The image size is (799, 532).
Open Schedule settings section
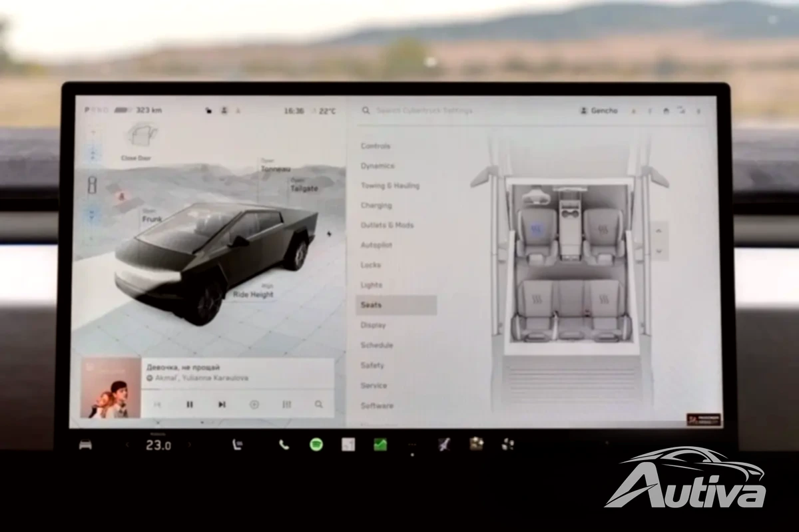point(377,345)
